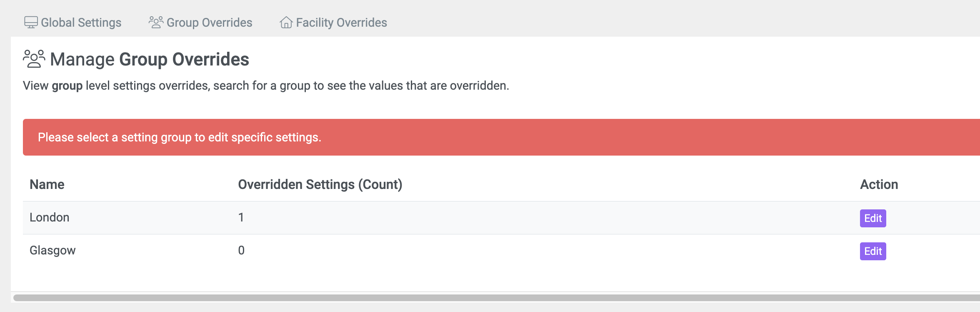This screenshot has height=312, width=980.
Task: Click the red alert banner message
Action: click(180, 137)
